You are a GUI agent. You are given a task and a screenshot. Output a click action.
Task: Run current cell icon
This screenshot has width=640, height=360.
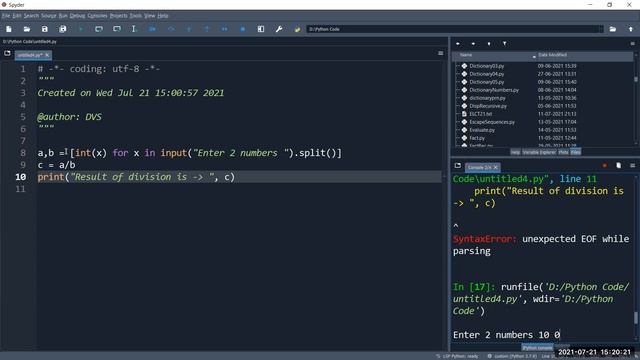point(99,29)
